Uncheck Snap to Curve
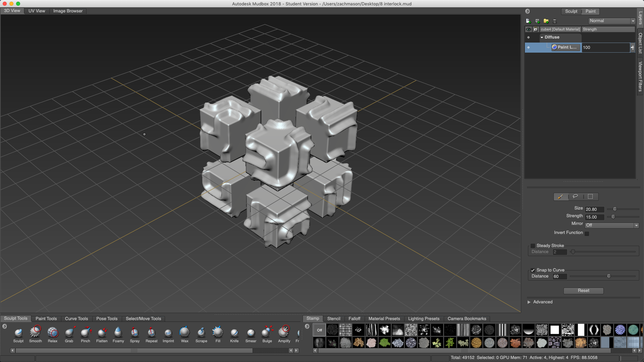 (533, 270)
